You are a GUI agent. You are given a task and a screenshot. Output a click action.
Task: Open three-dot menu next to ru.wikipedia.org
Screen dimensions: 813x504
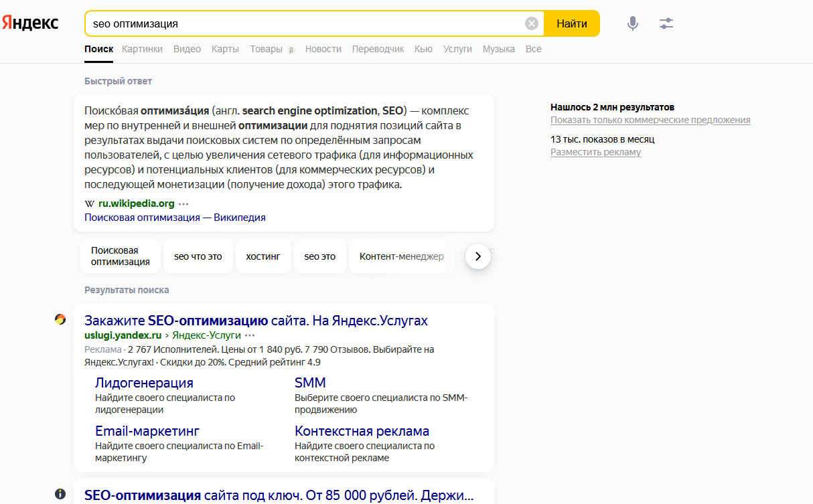pyautogui.click(x=183, y=203)
